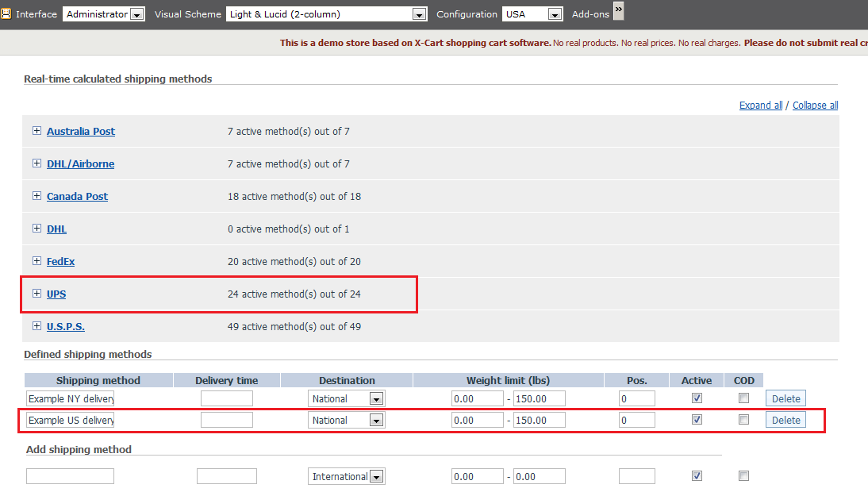Edit the Example US delivery name field
Viewport: 868px width, 496px height.
click(x=71, y=420)
